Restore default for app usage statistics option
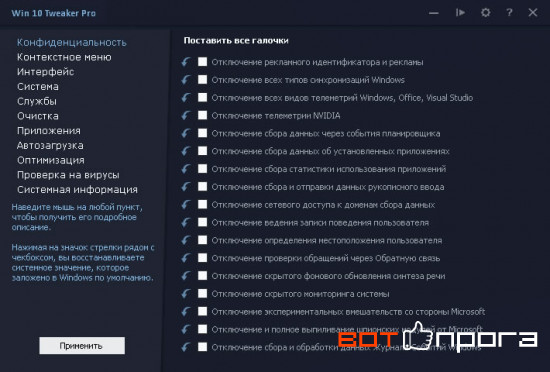The image size is (550, 372). 186,169
